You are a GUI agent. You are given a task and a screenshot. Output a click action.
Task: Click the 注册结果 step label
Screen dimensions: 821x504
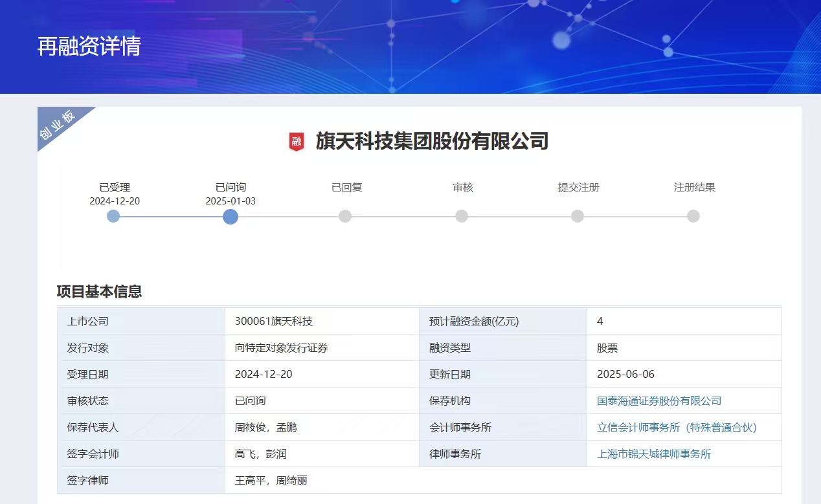pos(695,188)
